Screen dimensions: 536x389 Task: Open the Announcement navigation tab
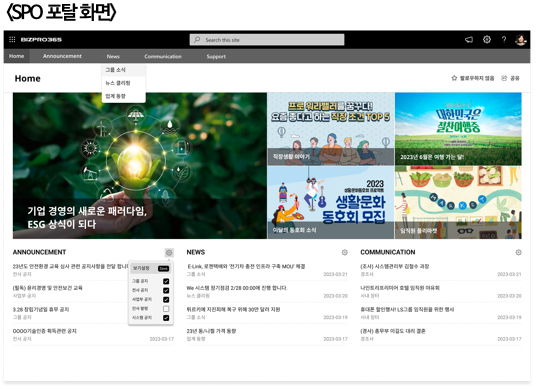(x=63, y=56)
